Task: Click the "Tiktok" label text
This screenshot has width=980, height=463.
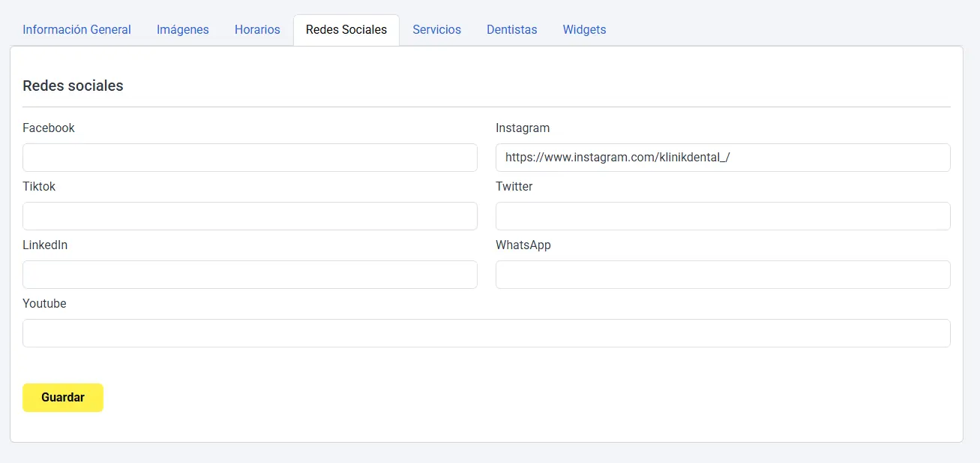Action: (39, 187)
